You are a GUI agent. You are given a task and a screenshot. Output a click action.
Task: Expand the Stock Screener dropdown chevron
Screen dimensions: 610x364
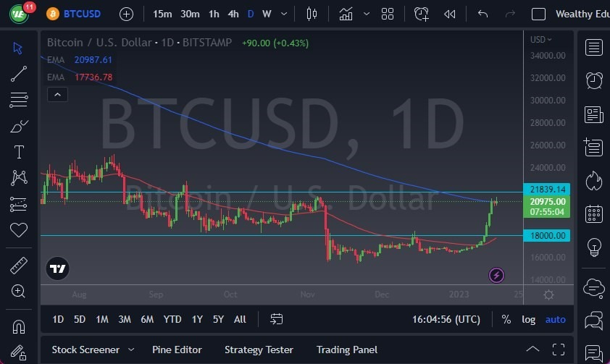[131, 350]
